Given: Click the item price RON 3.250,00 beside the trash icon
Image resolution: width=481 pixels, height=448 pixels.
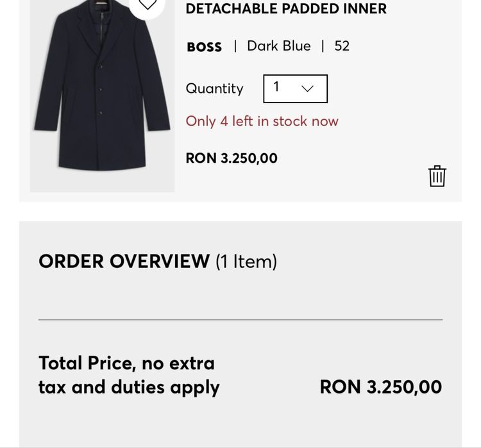Looking at the screenshot, I should click(x=232, y=158).
